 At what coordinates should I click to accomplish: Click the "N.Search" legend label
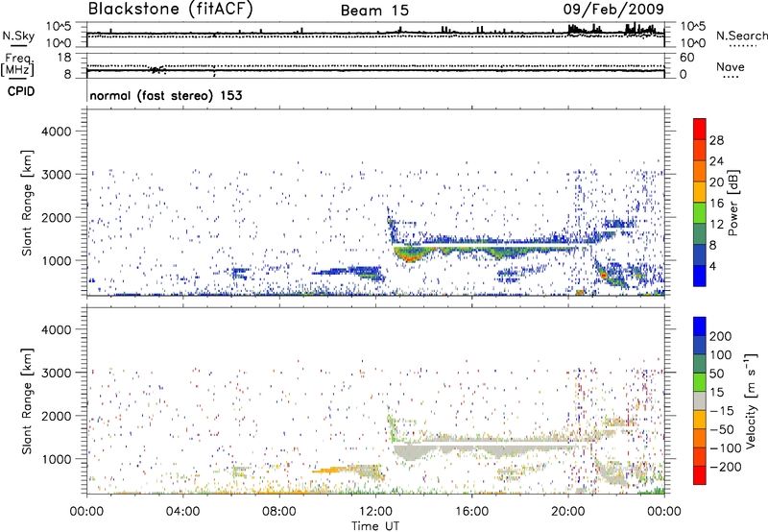click(742, 36)
